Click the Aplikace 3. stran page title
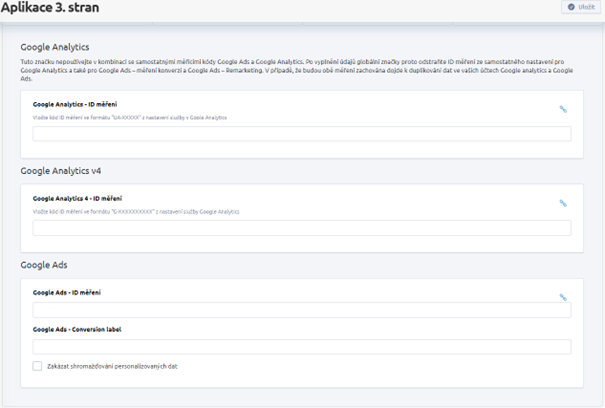Viewport: 605px width, 408px height. click(x=50, y=7)
